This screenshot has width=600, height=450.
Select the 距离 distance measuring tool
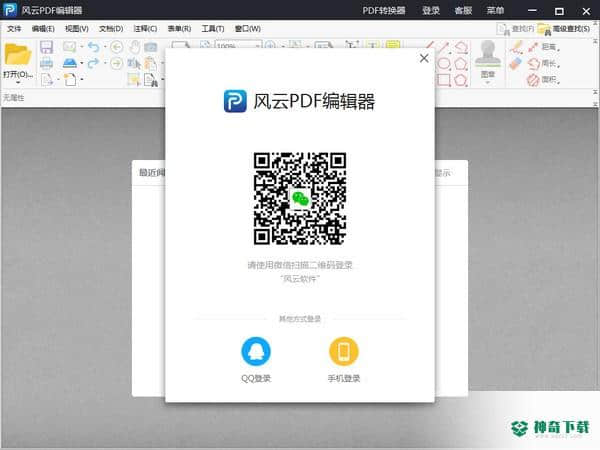543,47
